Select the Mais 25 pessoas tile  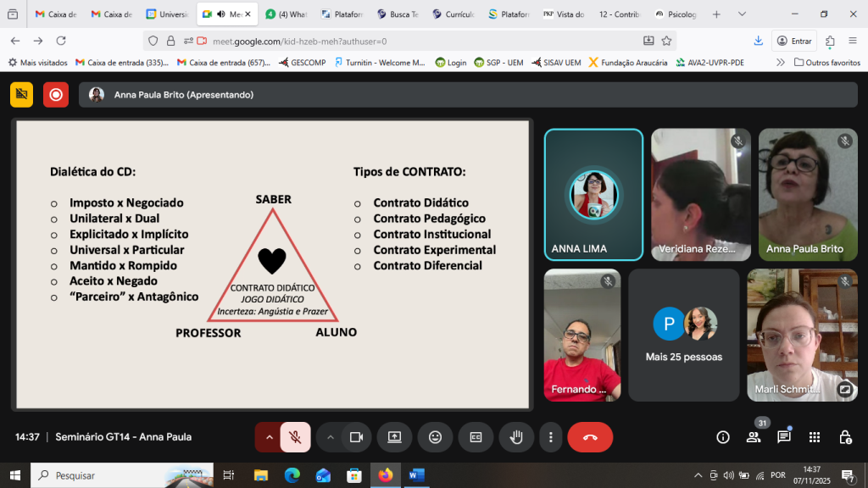pyautogui.click(x=684, y=335)
